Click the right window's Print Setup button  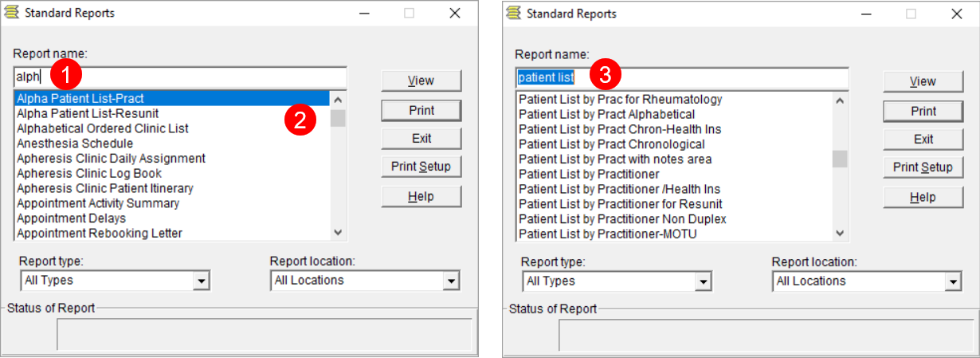(x=923, y=167)
